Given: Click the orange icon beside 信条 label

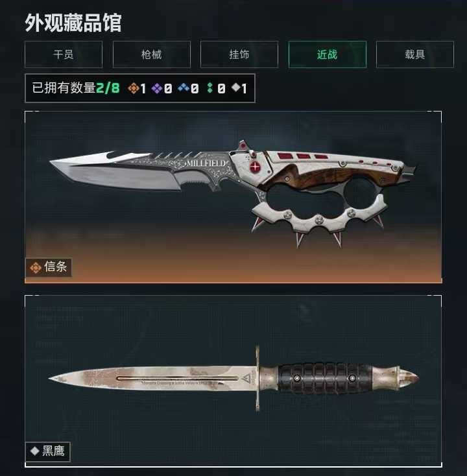Looking at the screenshot, I should pos(36,268).
